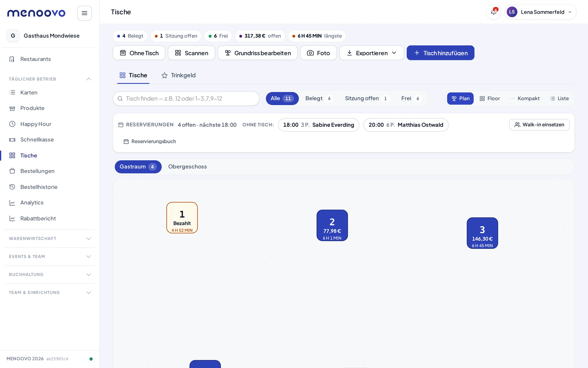588x368 pixels.
Task: Click the Tisch finden search field
Action: click(x=186, y=99)
